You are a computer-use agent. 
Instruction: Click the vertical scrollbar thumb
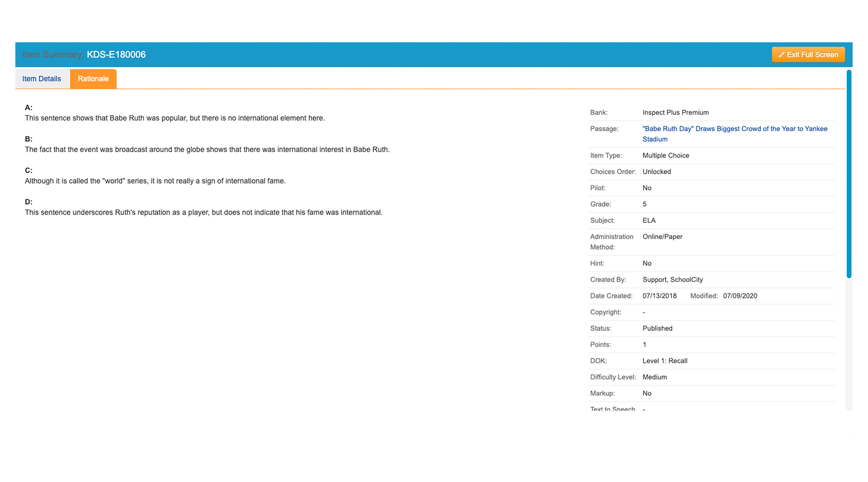click(x=849, y=174)
